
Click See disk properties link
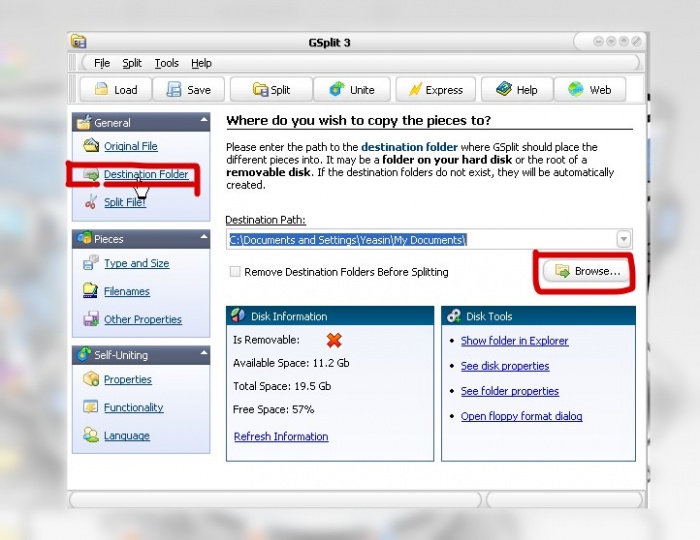pos(505,366)
